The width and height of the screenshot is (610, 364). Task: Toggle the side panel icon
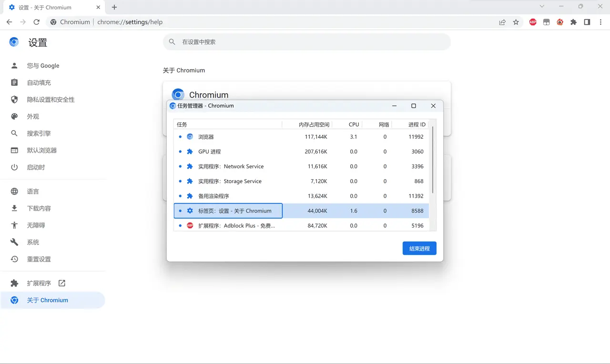pyautogui.click(x=587, y=22)
